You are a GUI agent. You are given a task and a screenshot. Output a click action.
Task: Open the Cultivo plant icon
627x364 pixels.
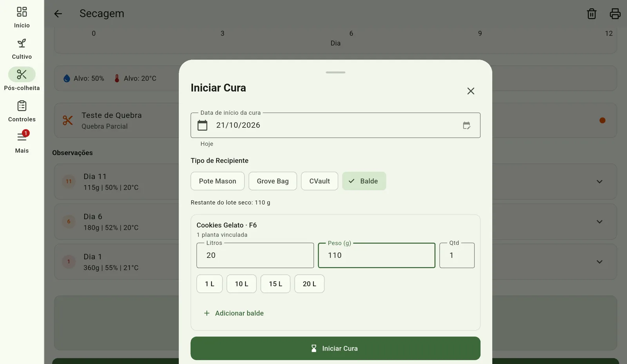[22, 43]
